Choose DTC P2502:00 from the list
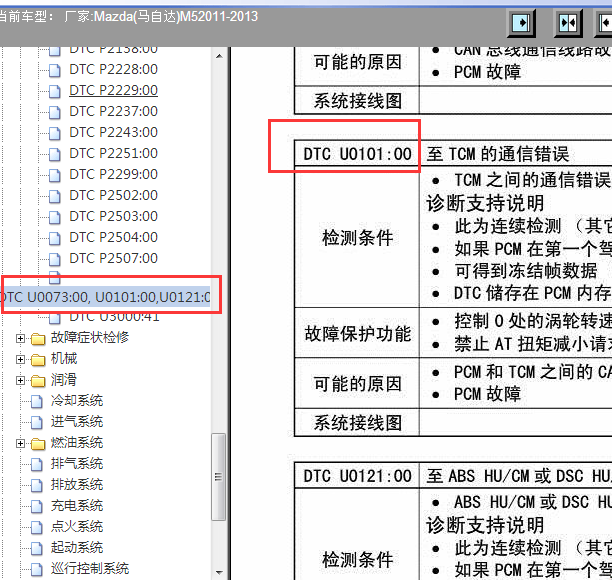This screenshot has width=612, height=580. (113, 196)
